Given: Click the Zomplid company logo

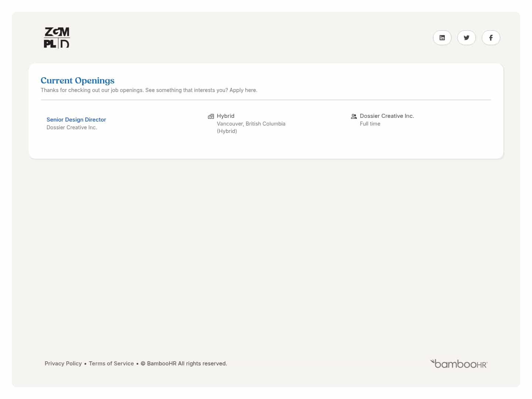Looking at the screenshot, I should (x=57, y=37).
